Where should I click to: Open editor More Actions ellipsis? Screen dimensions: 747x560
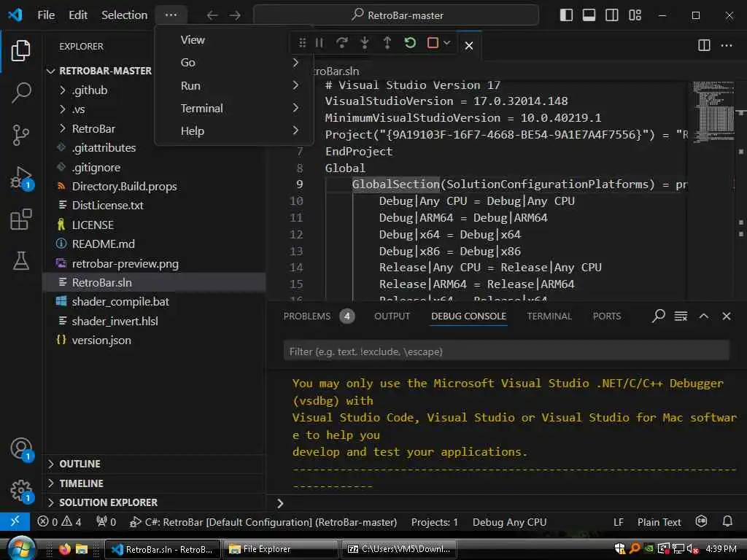727,45
